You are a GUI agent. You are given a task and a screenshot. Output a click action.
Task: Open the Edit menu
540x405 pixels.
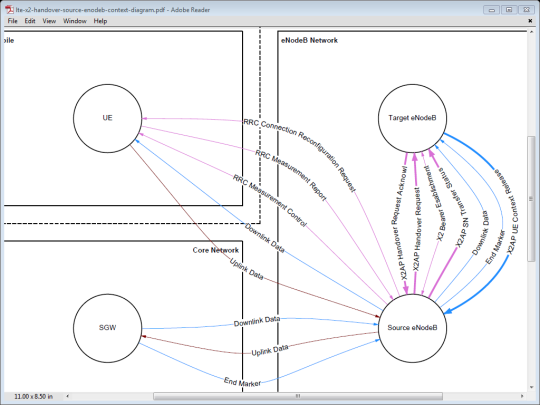(x=30, y=21)
